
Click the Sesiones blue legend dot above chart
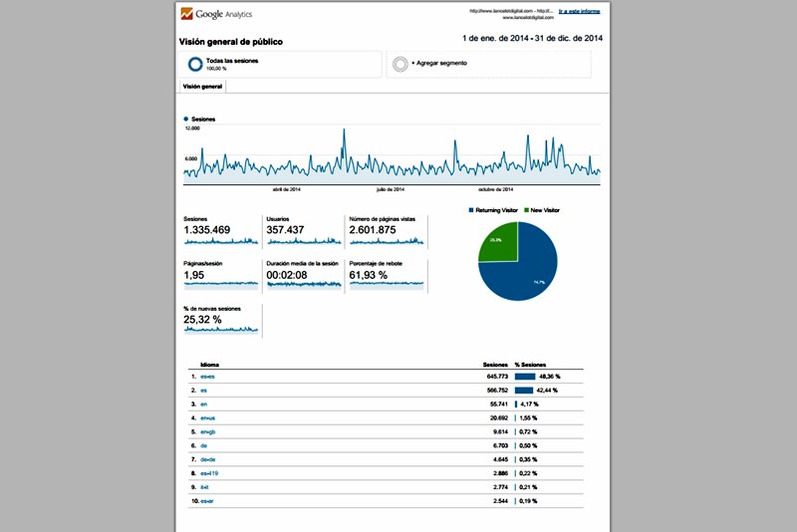(185, 119)
